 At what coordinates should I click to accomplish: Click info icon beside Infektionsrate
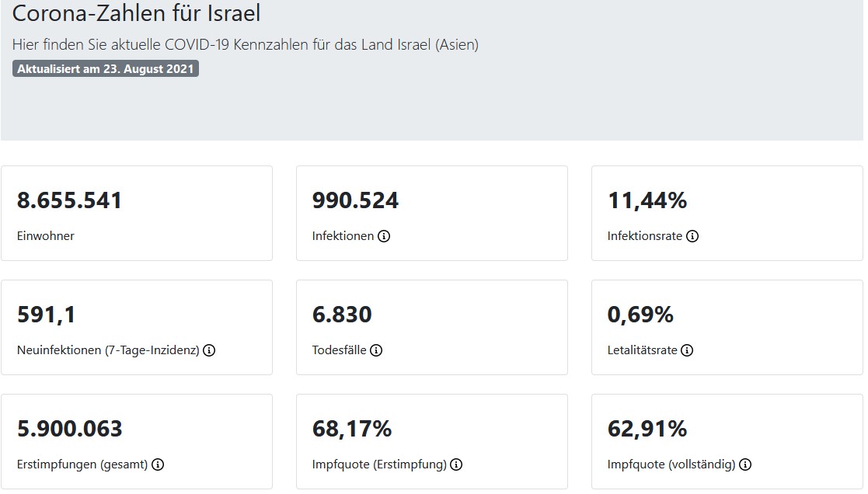(x=692, y=236)
